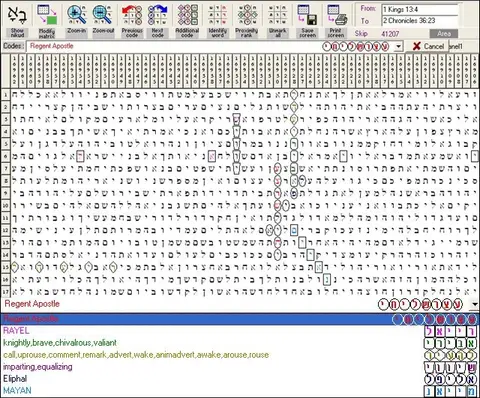Click the circled Hebrew letters in the Codes field

356,46
